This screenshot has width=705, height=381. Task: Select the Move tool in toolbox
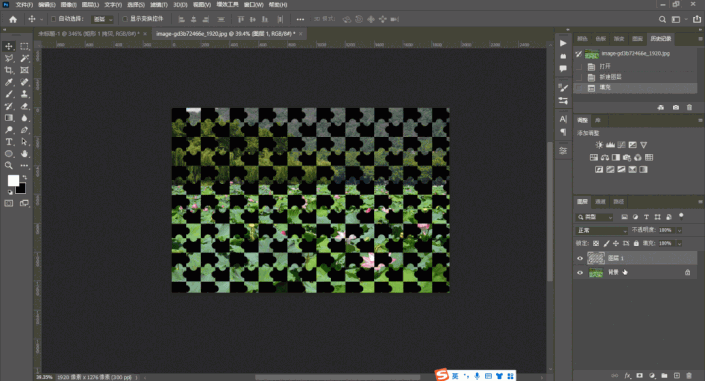[9, 46]
